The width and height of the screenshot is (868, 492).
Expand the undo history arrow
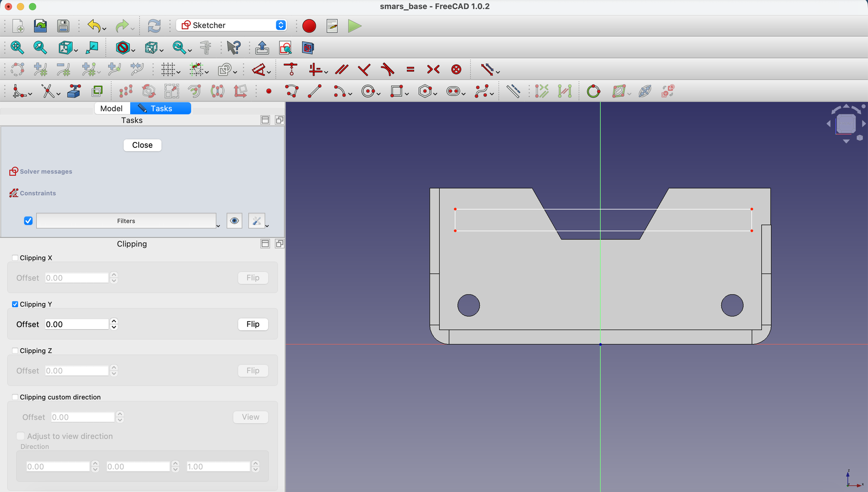coord(104,29)
